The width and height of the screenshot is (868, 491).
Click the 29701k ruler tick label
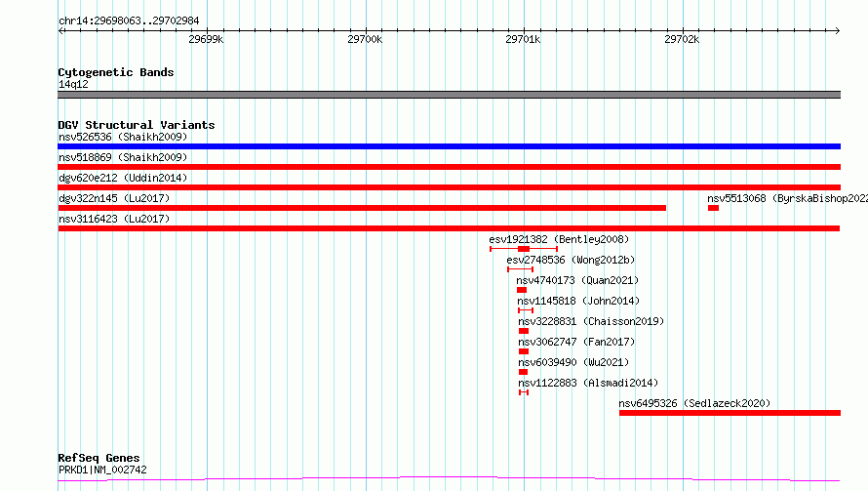[523, 39]
